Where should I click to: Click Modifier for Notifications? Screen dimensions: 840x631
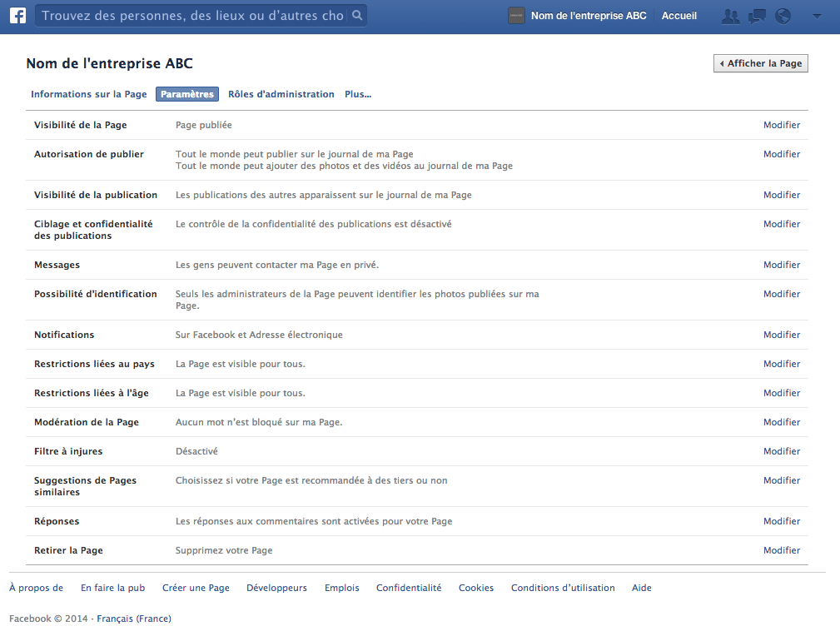pyautogui.click(x=782, y=335)
